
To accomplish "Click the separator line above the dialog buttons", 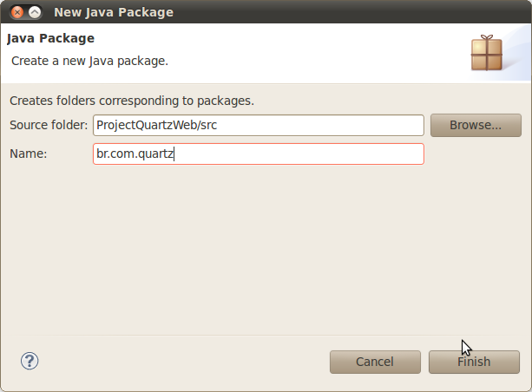I will [x=266, y=336].
